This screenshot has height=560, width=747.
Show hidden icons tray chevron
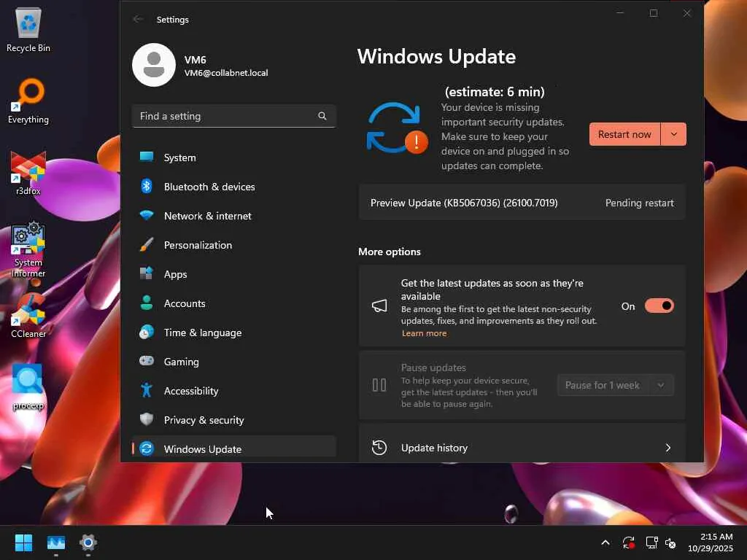605,542
